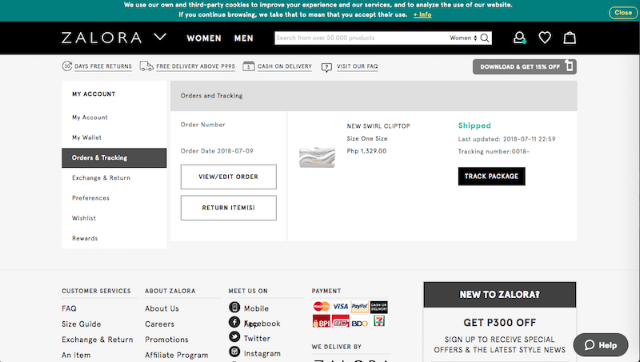Click the 7-Eleven payment icon
This screenshot has width=640, height=362.
click(379, 321)
